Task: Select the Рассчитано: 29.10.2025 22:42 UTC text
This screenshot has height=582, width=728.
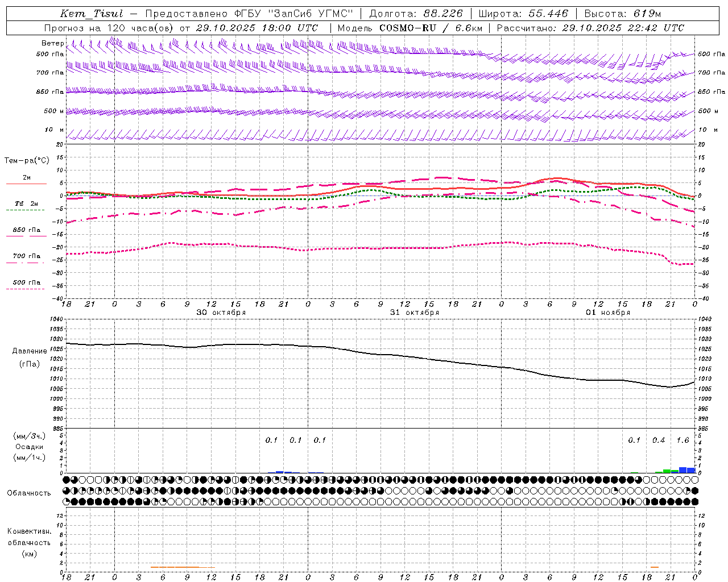Action: click(590, 28)
